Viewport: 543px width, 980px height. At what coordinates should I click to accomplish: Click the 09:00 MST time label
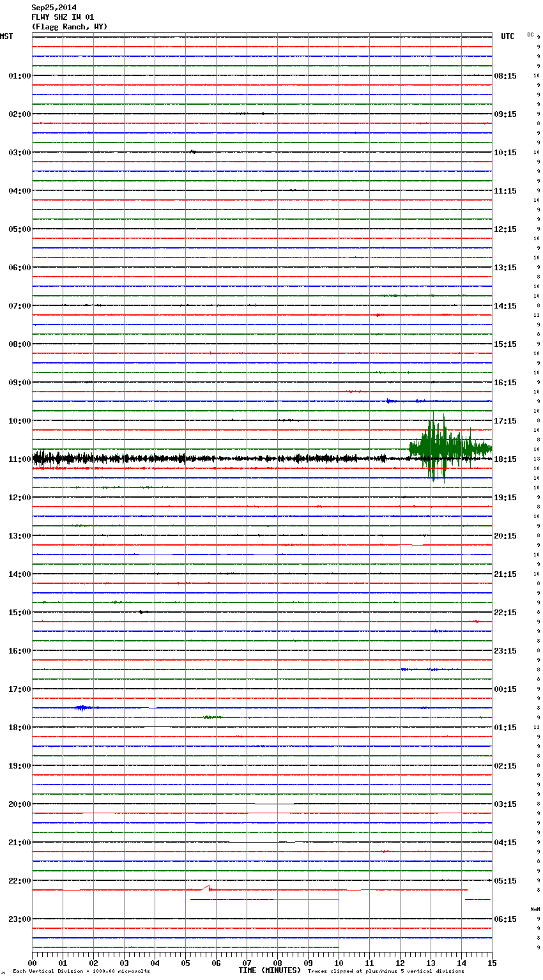pyautogui.click(x=20, y=383)
